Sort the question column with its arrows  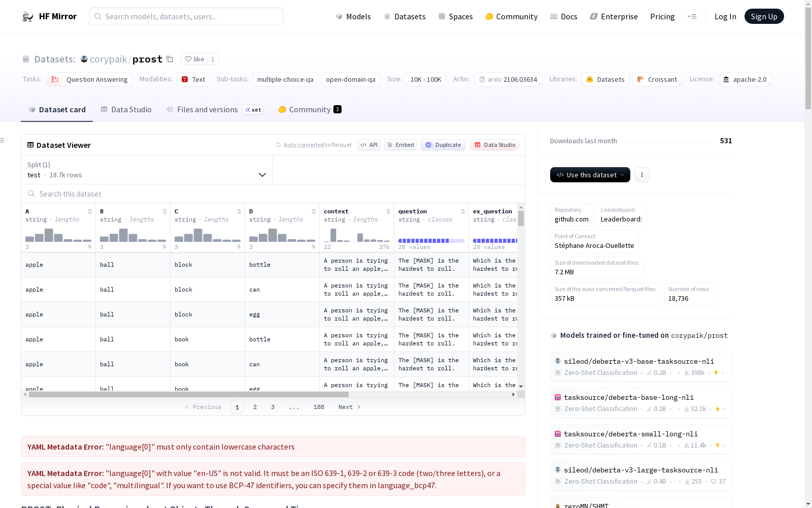(463, 211)
